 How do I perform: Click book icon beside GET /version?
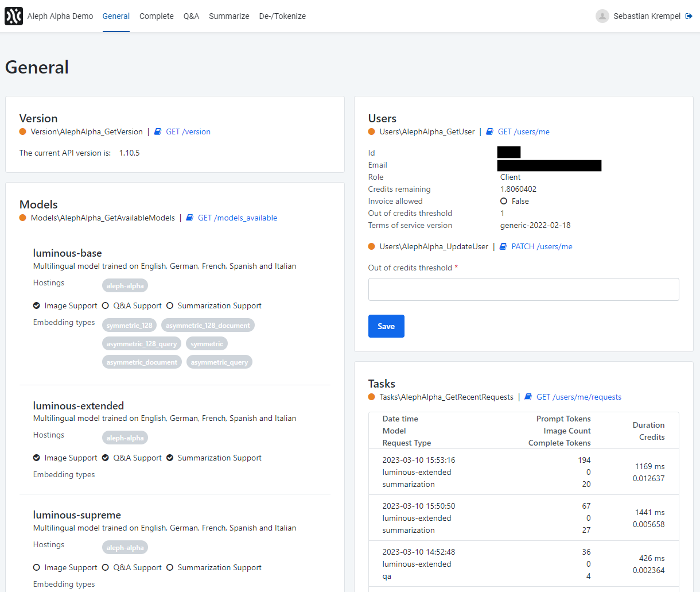(158, 131)
